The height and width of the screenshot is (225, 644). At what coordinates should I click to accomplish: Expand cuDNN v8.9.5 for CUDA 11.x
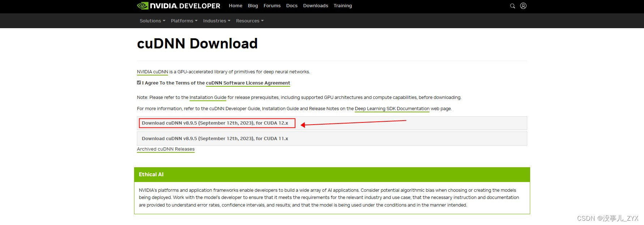332,139
